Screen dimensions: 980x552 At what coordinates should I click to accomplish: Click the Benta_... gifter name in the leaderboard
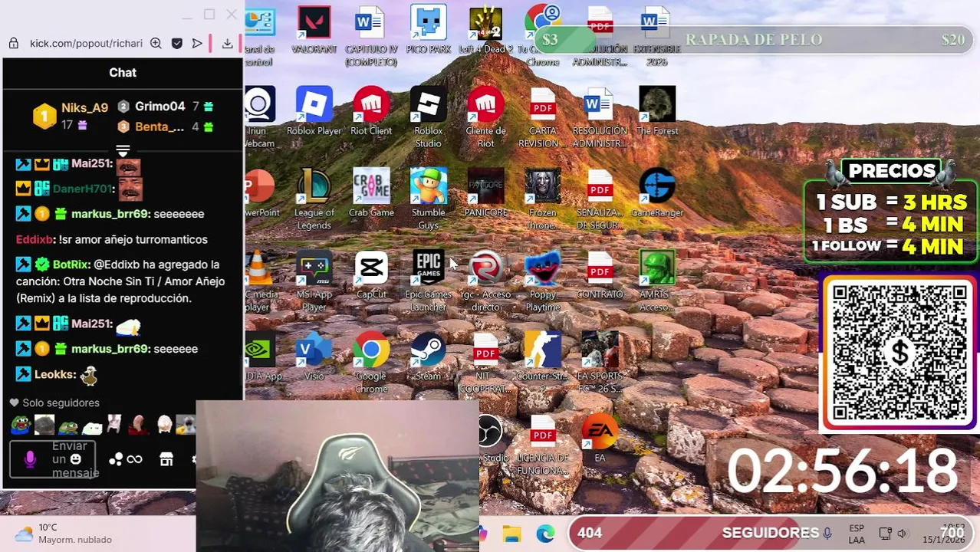click(159, 127)
